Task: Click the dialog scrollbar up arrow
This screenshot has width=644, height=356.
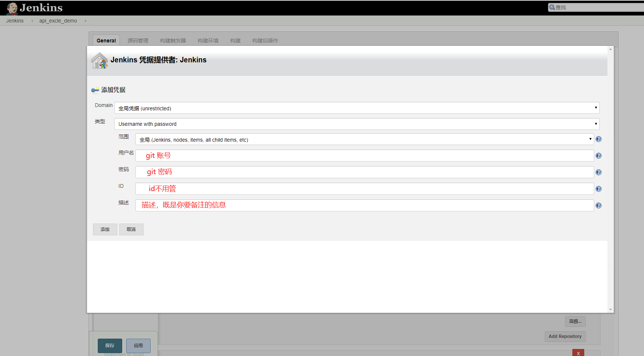Action: 610,49
